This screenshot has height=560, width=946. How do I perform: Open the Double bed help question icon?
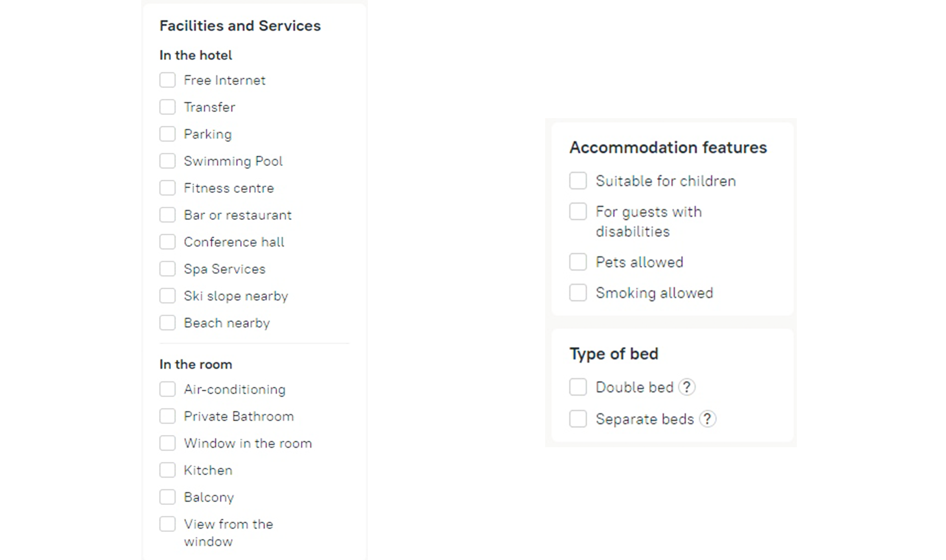pos(686,387)
